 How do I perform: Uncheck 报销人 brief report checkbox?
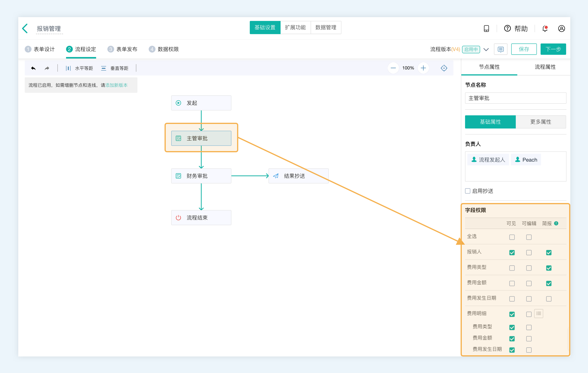point(548,253)
